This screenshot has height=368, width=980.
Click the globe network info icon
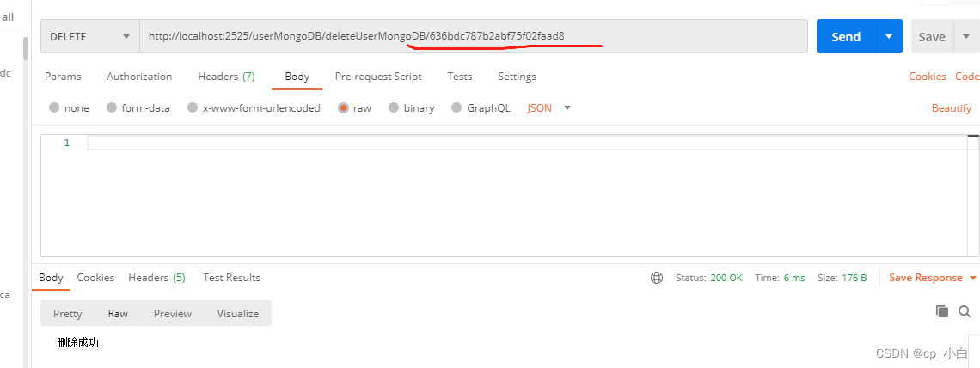(x=656, y=278)
